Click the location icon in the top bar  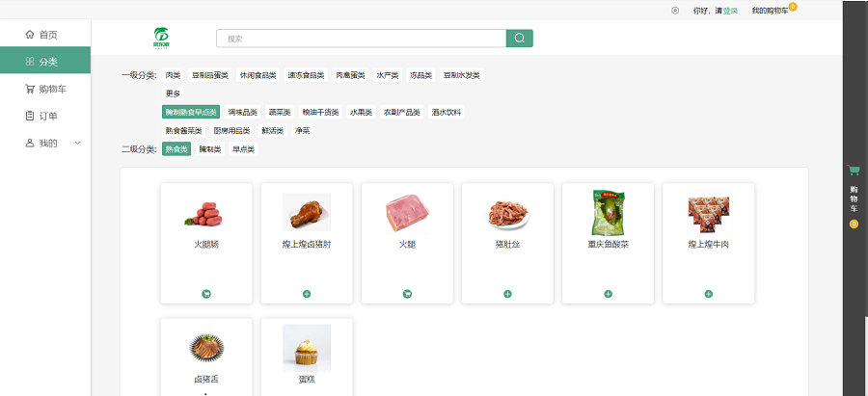click(675, 11)
